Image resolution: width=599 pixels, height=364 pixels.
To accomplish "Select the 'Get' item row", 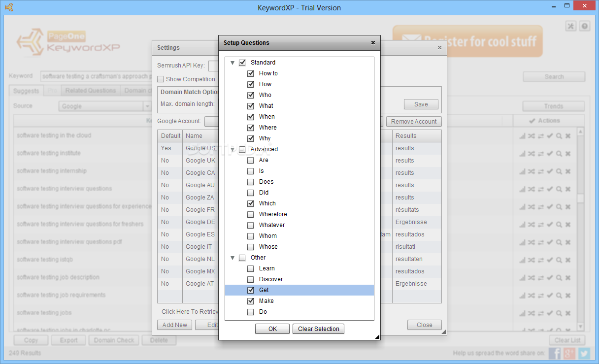I will click(x=299, y=290).
